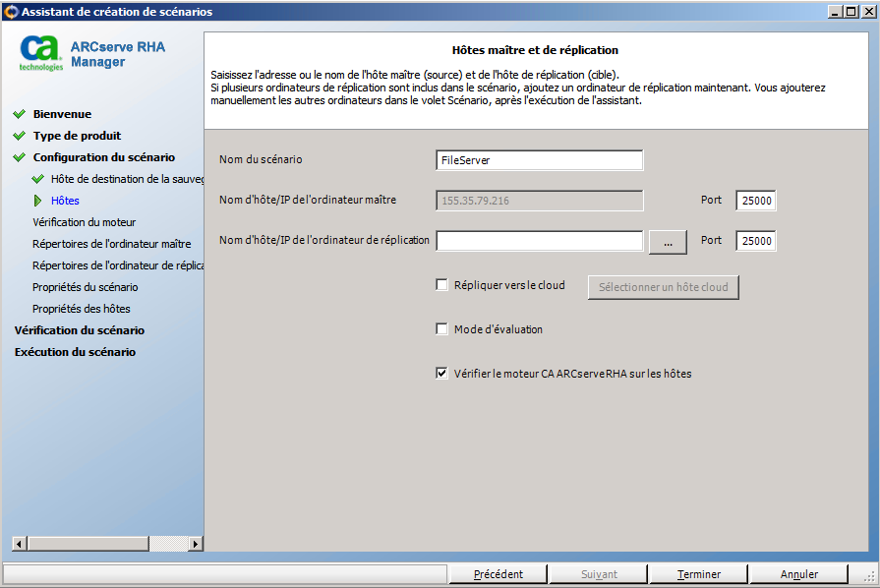The image size is (880, 588).
Task: Uncheck Vérifier le moteur CA ARCserve RHA
Action: click(442, 373)
